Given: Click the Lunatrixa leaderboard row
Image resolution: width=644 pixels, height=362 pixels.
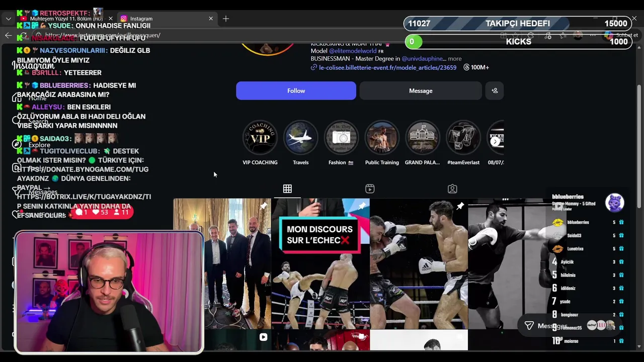Looking at the screenshot, I should 588,249.
